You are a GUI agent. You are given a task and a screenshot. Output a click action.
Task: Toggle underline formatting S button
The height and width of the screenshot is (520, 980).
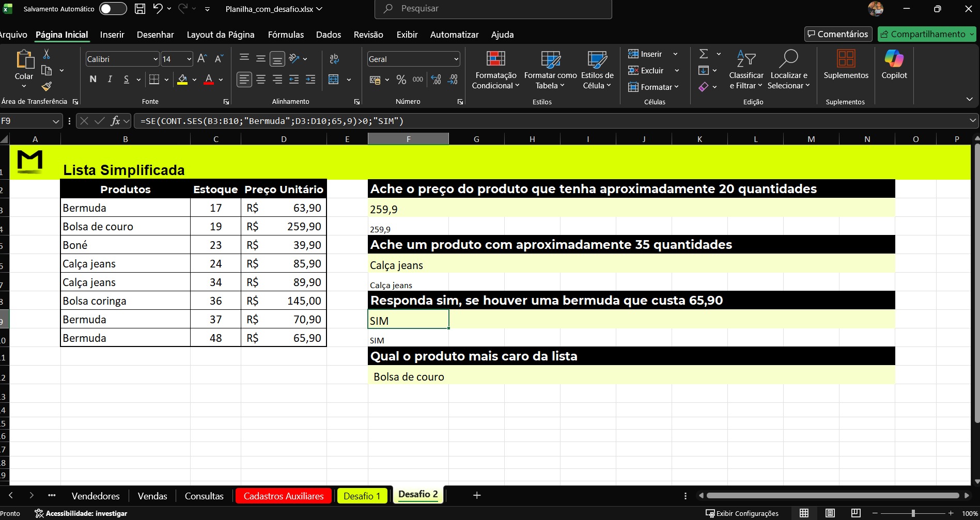pos(127,79)
